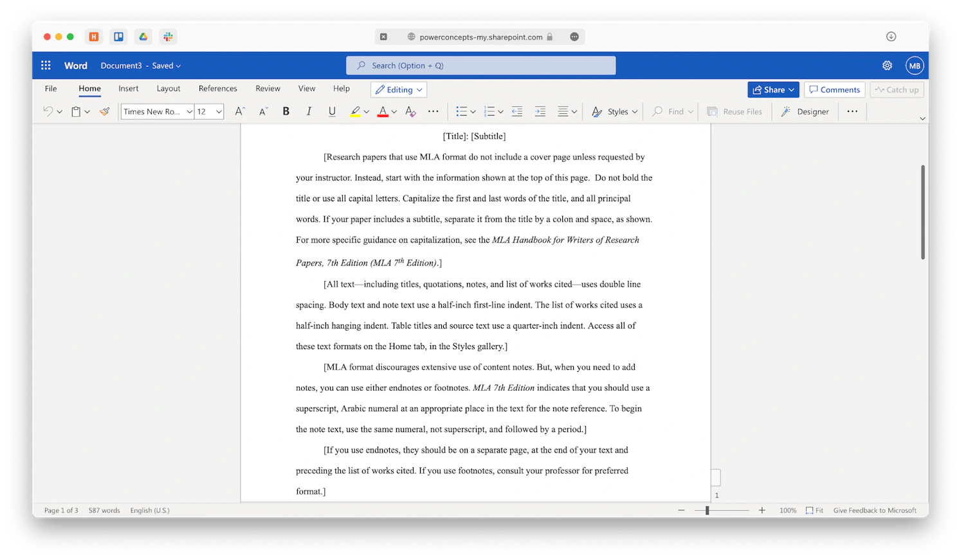This screenshot has width=961, height=560.
Task: Open the Styles gallery dropdown
Action: [x=614, y=111]
